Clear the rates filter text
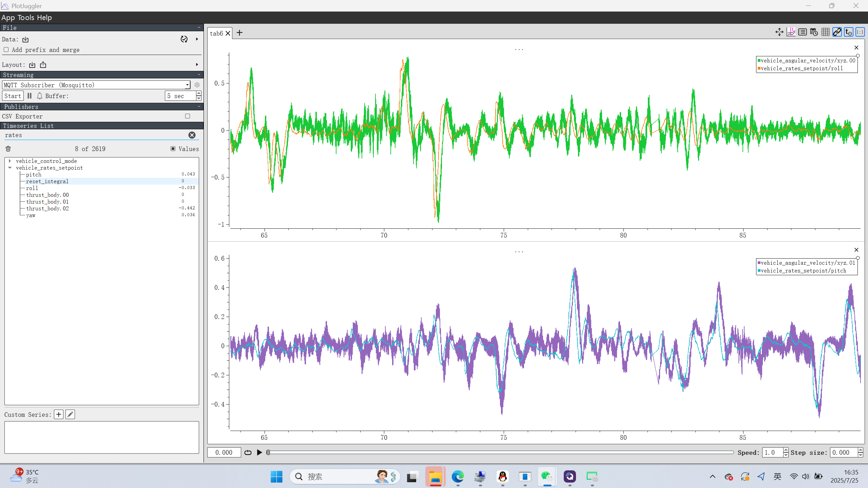The image size is (868, 488). (192, 135)
